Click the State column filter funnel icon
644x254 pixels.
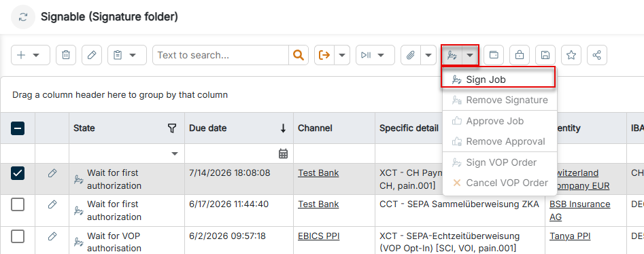(x=172, y=128)
